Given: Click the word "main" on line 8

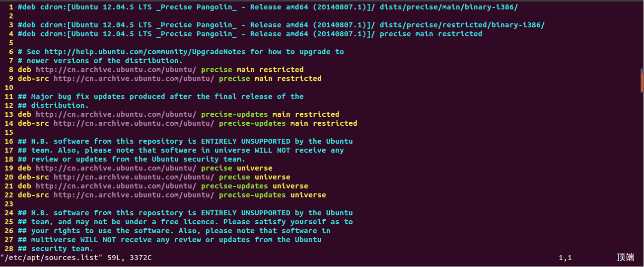Looking at the screenshot, I should 245,70.
